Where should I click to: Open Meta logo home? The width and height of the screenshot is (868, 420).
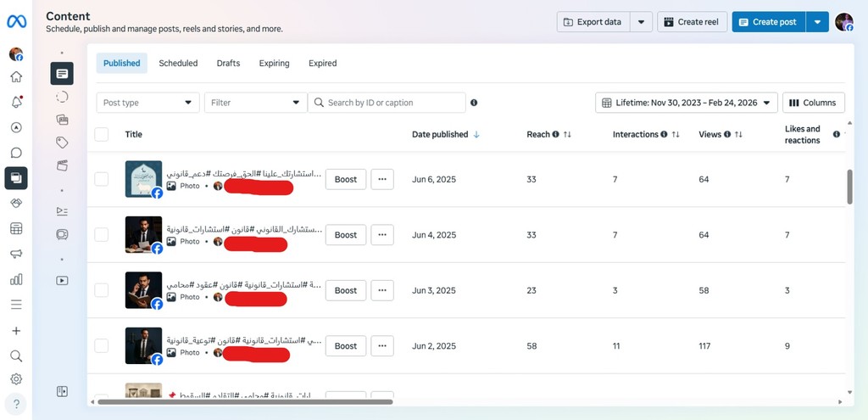click(x=16, y=21)
